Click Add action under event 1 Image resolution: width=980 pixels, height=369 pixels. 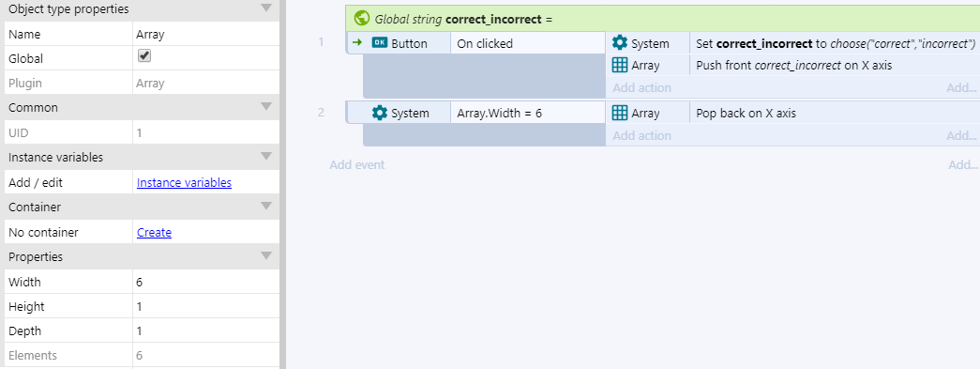(641, 87)
